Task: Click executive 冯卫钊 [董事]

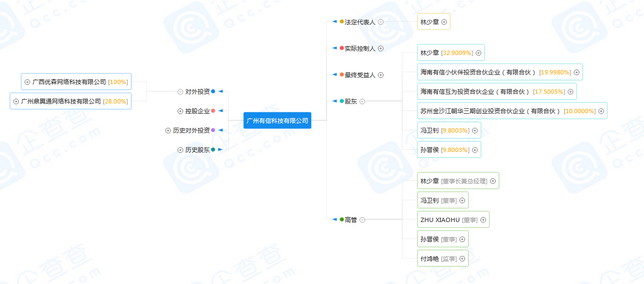Action: [x=443, y=200]
